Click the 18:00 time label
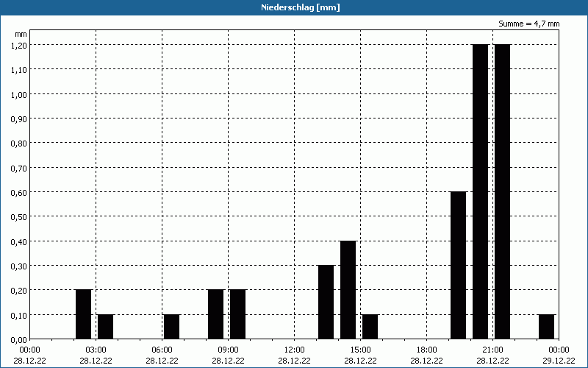Image resolution: width=588 pixels, height=368 pixels. coord(427,350)
